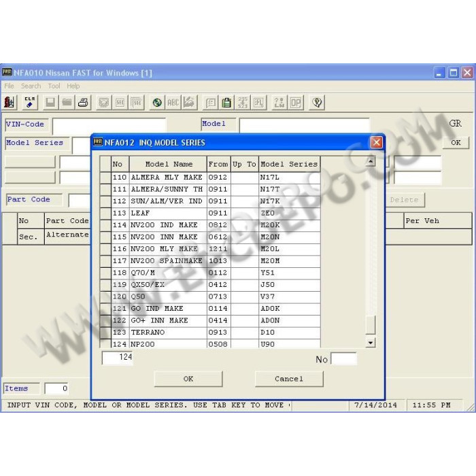Close the INQ MODEL SERIES dialog
The width and height of the screenshot is (476, 476).
(377, 142)
